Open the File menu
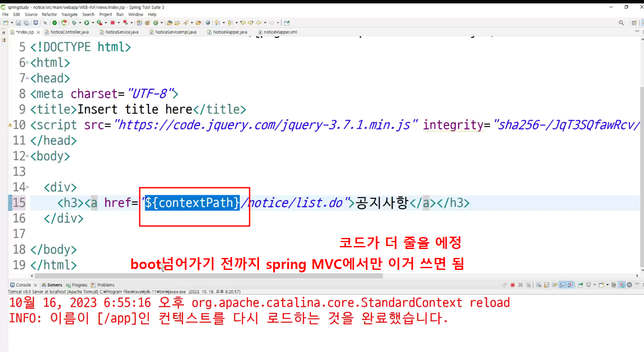Viewport: 644px width, 352px height. pyautogui.click(x=6, y=14)
